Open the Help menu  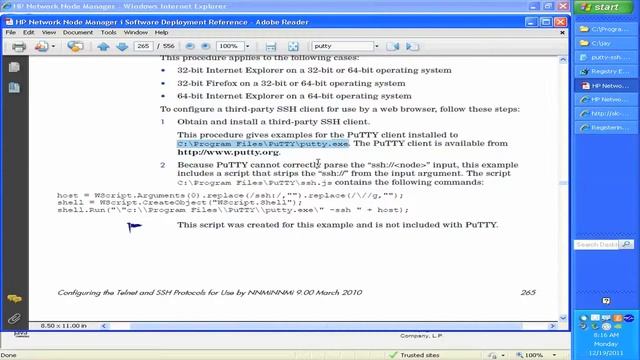[x=161, y=32]
